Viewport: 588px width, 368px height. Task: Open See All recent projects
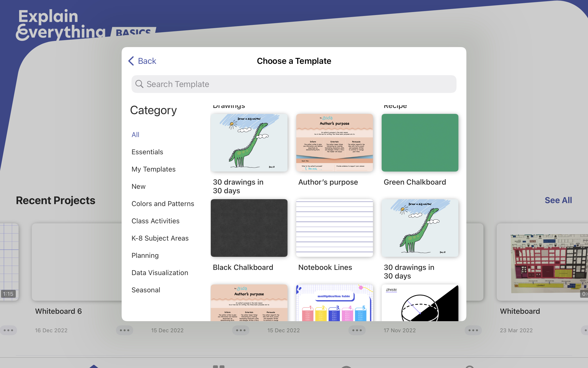coord(558,200)
